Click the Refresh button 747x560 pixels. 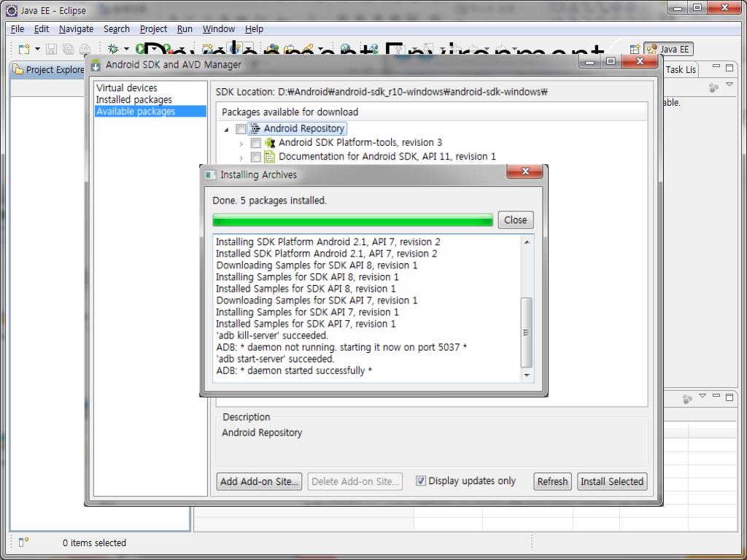click(x=553, y=481)
